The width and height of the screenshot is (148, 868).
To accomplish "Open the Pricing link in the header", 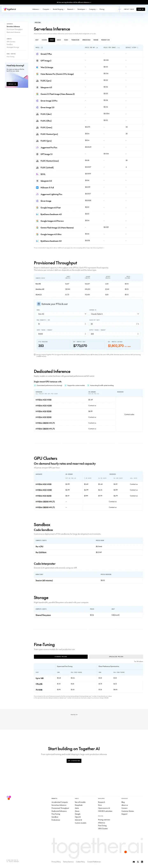I will point(102,9).
